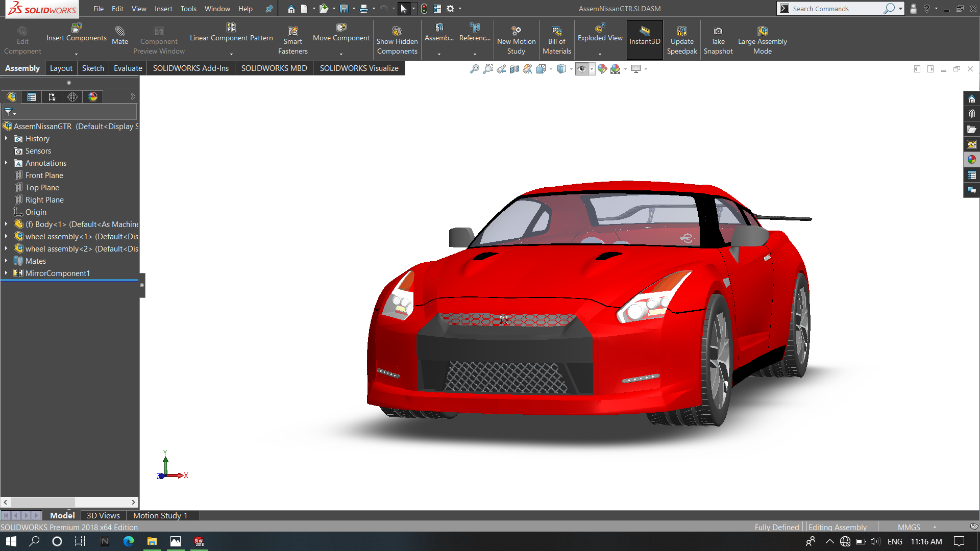
Task: Click Rebuild traffic light icon
Action: 424,9
